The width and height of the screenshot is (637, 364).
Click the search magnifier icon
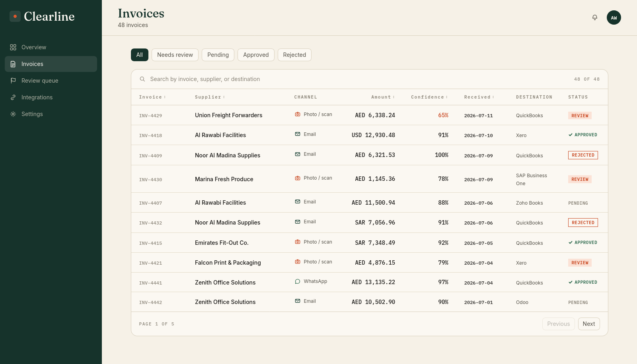pos(142,79)
